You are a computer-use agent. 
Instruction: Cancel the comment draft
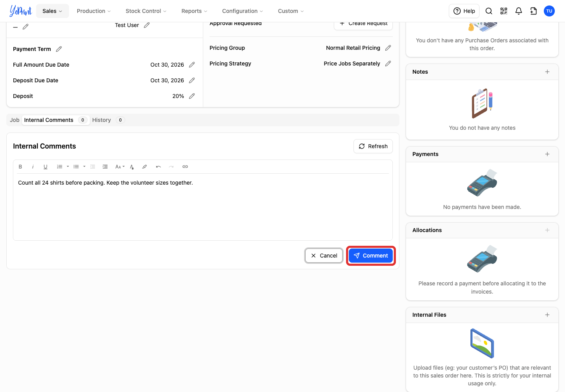[x=324, y=256]
